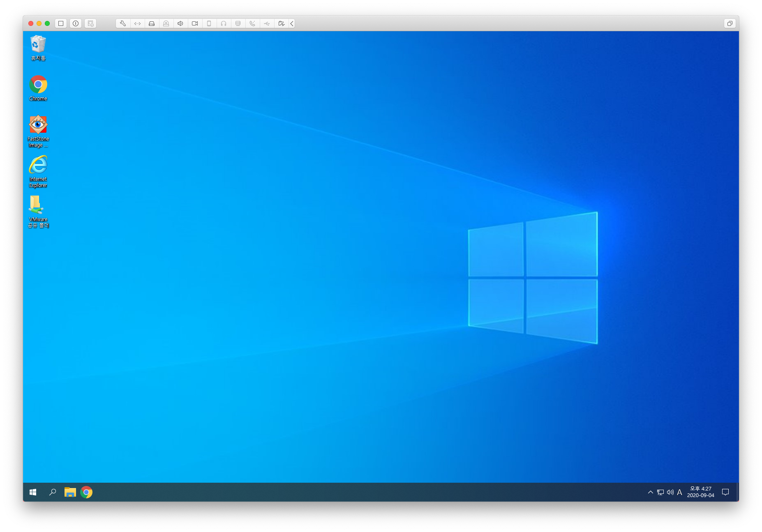This screenshot has height=532, width=762.
Task: Click the single window view button
Action: [x=61, y=23]
